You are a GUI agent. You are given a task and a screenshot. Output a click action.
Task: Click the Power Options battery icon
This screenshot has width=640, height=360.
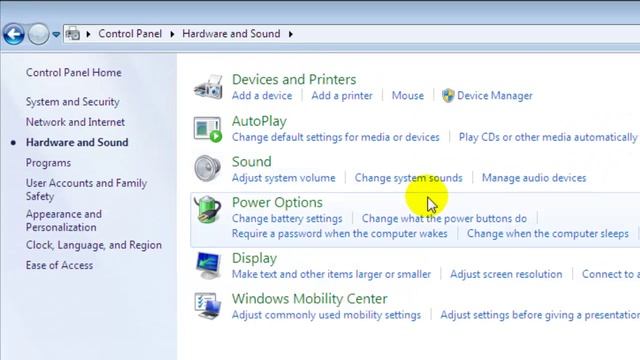tap(208, 209)
